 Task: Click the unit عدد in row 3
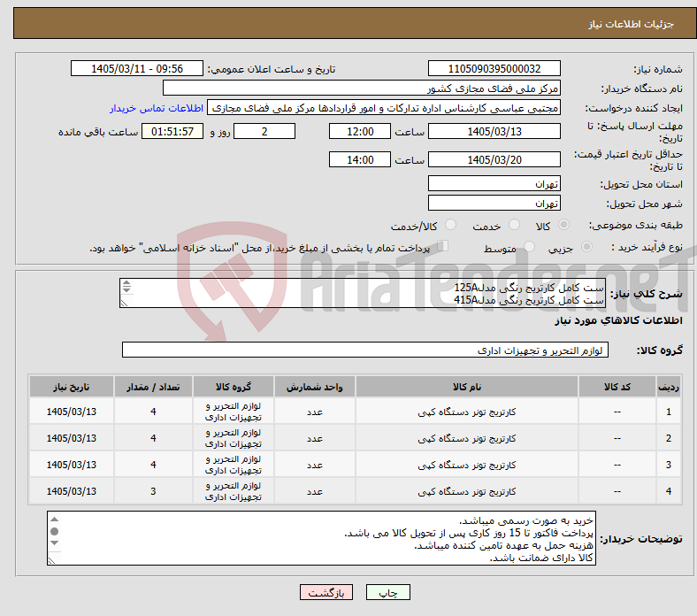(x=314, y=465)
